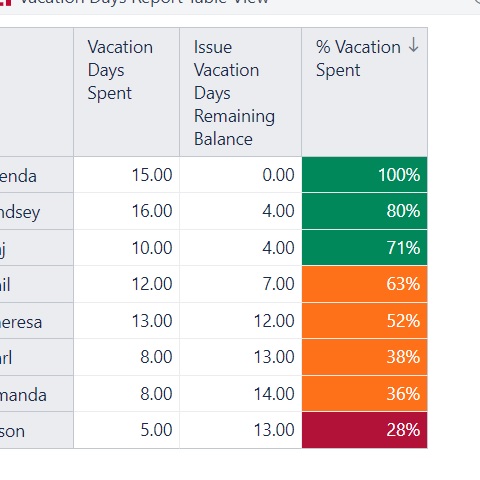Click the row header ending in 'ndsey'
This screenshot has width=480, height=480.
click(x=37, y=211)
